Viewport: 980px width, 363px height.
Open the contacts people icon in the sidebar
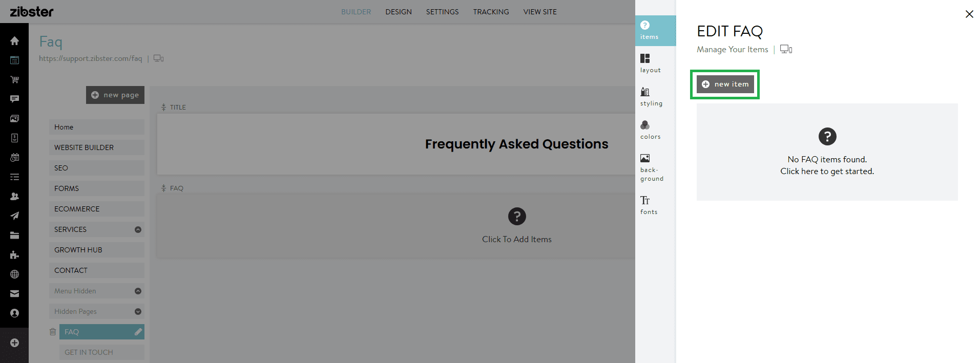[x=14, y=196]
